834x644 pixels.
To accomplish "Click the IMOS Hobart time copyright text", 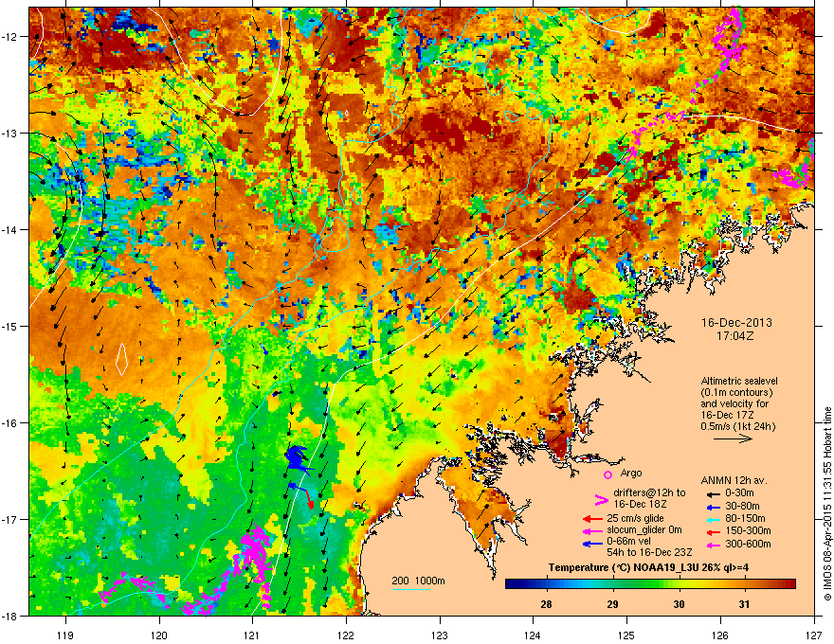I will (x=827, y=504).
